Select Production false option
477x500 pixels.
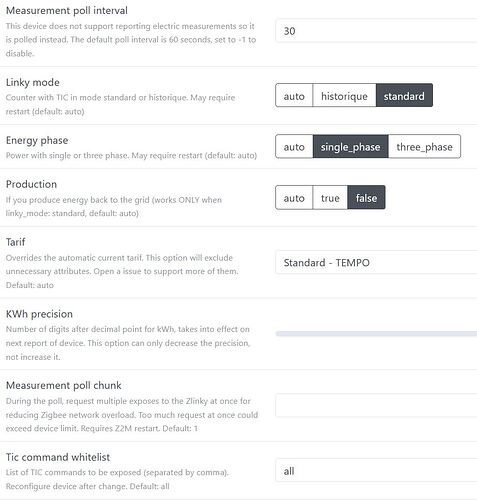click(366, 197)
